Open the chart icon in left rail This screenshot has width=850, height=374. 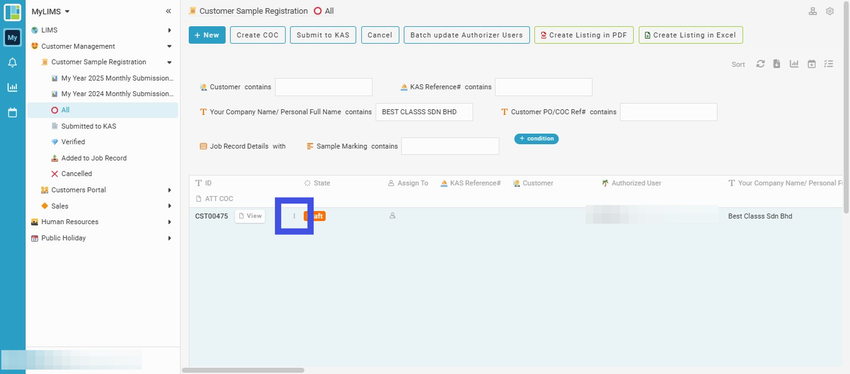click(x=12, y=87)
